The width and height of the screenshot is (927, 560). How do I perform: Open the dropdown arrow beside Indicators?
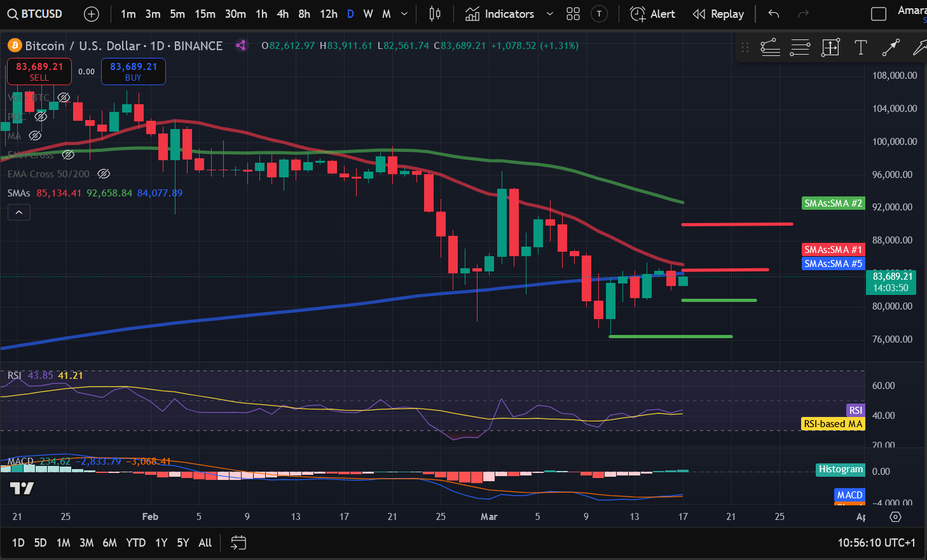(550, 14)
